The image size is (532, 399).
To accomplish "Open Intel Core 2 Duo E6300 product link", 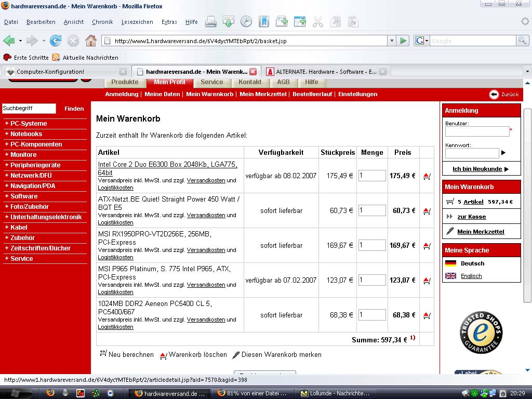I will [x=167, y=168].
